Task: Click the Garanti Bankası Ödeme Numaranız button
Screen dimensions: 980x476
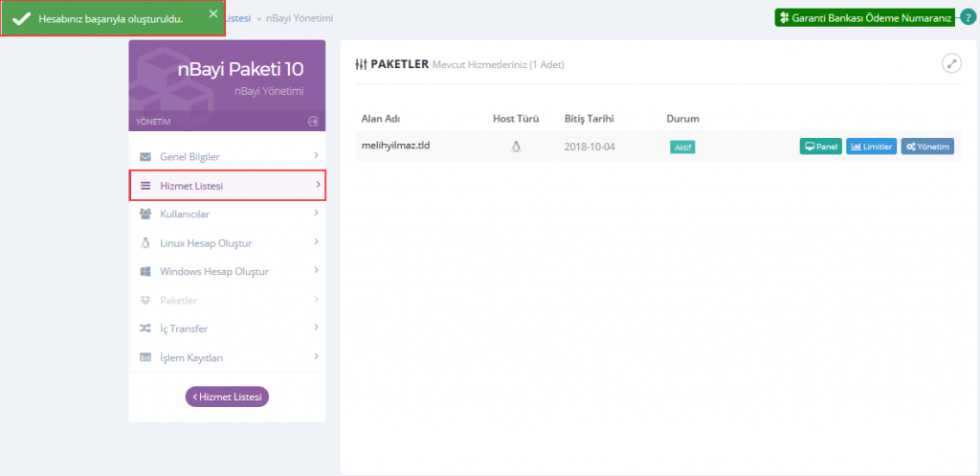Action: coord(864,17)
